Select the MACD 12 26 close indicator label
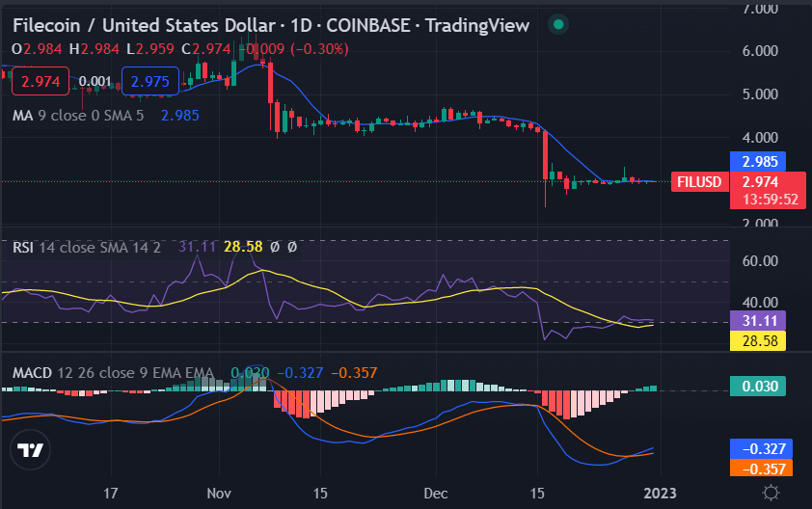The image size is (812, 509). pyautogui.click(x=113, y=373)
